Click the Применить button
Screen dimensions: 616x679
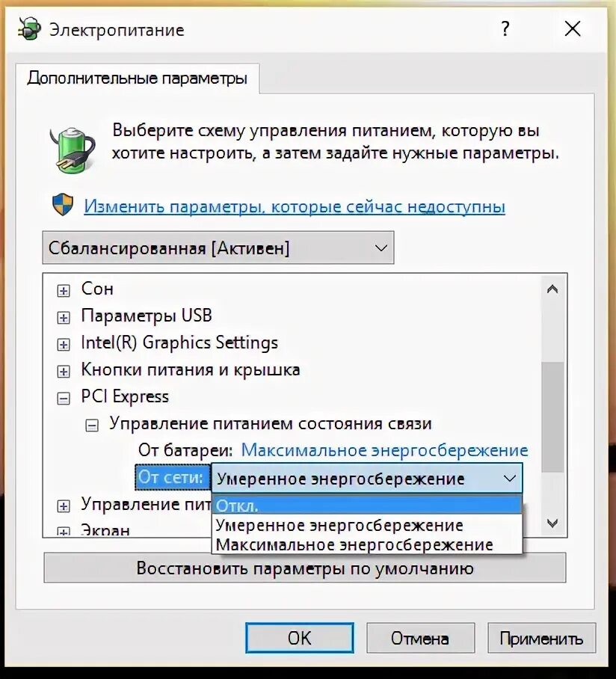[541, 638]
